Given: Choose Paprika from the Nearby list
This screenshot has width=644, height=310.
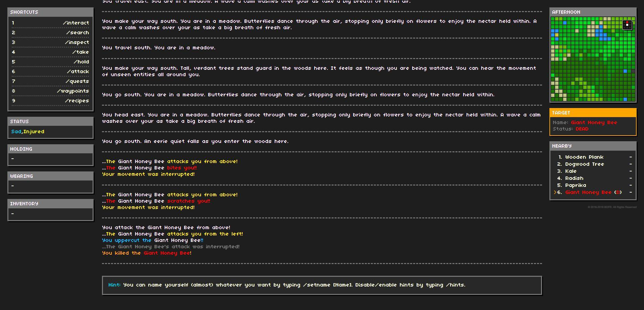Looking at the screenshot, I should click(593, 185).
